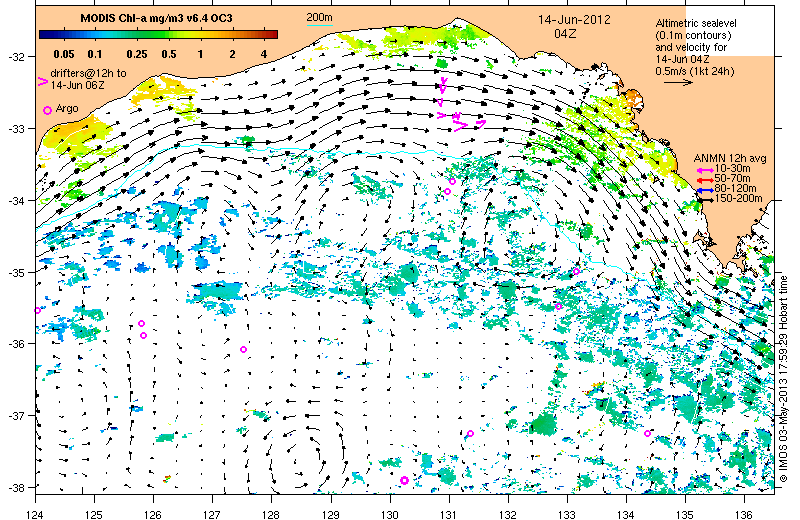Click the chlorophyll color scale bar
This screenshot has height=520, width=800.
[158, 35]
